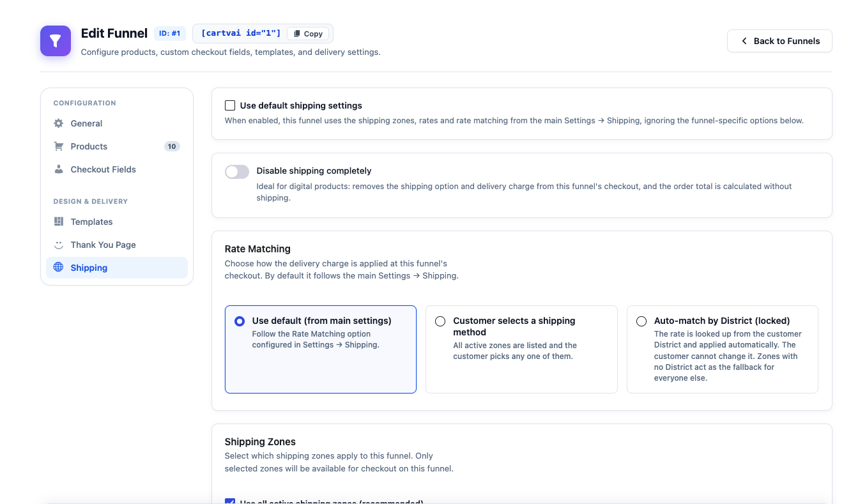The height and width of the screenshot is (504, 867).
Task: Copy the cartvai shortcode
Action: coord(308,34)
